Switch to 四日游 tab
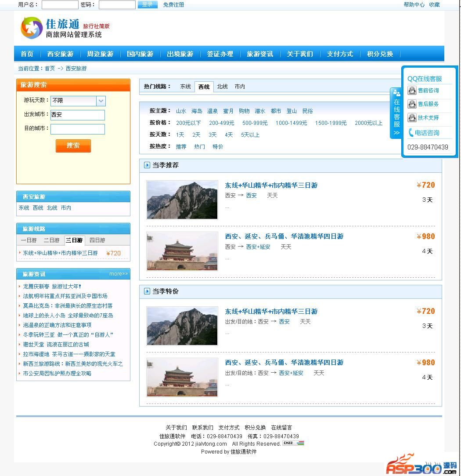This screenshot has height=476, width=461. tap(97, 240)
